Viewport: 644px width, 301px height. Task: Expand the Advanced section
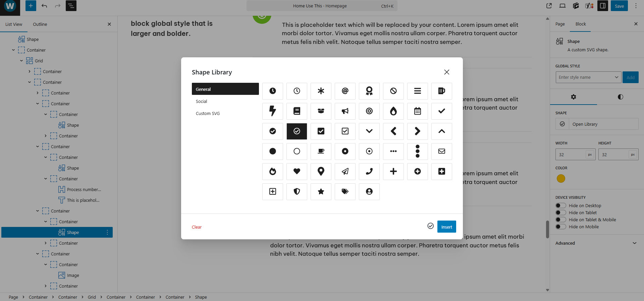pos(596,243)
